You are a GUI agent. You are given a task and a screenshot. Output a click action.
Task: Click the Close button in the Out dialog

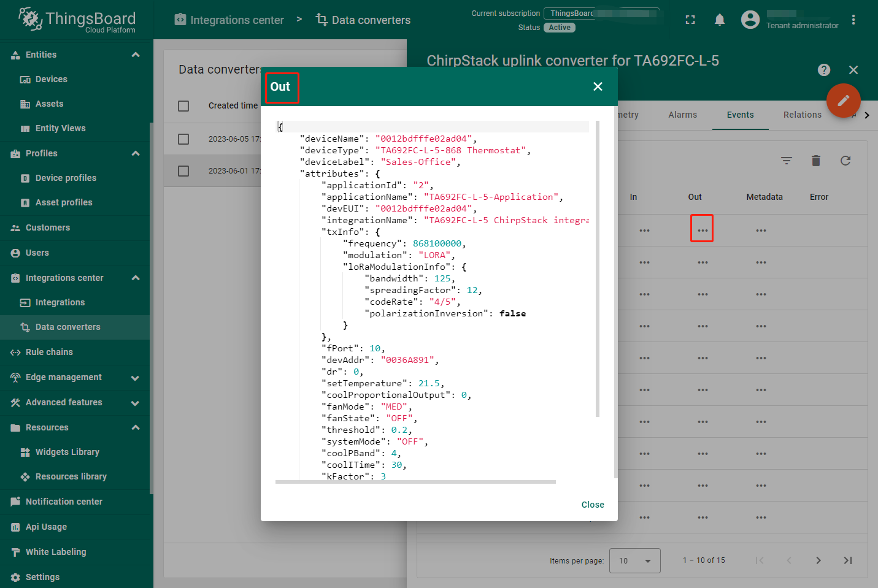pos(593,505)
